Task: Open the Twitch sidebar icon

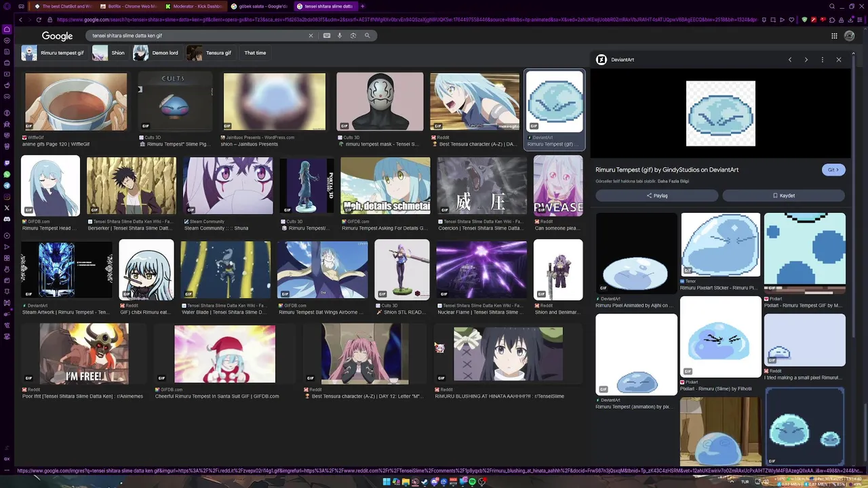Action: pyautogui.click(x=7, y=163)
